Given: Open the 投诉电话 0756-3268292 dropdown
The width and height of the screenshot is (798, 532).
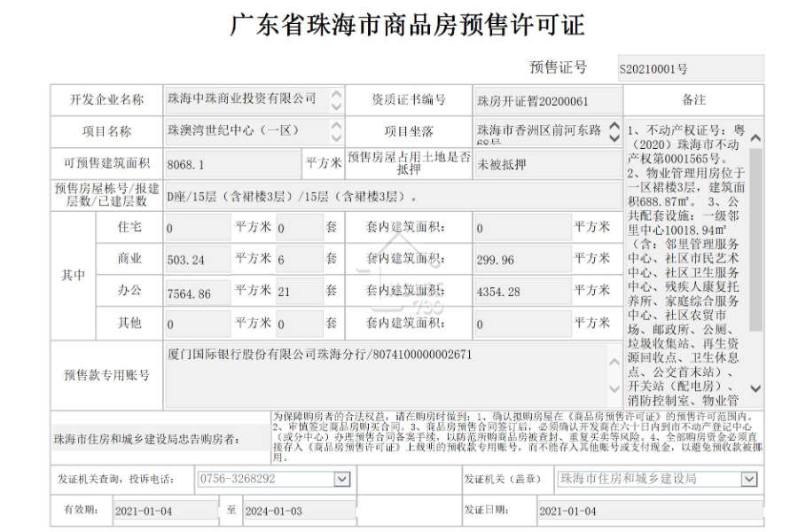Looking at the screenshot, I should tap(342, 479).
